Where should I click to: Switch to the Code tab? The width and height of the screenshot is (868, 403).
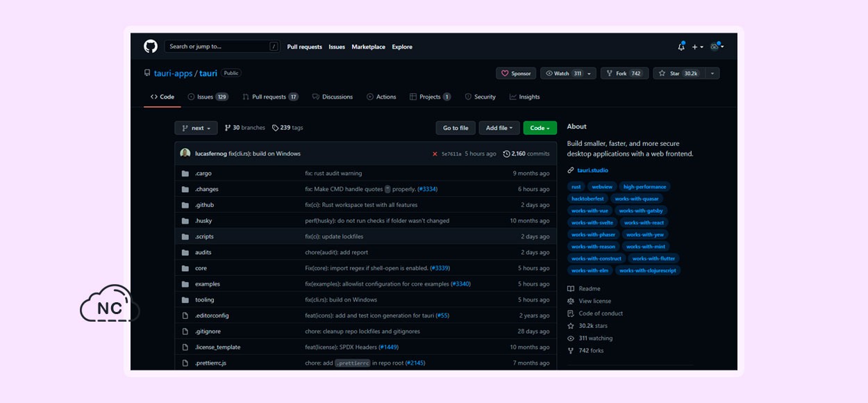click(162, 97)
